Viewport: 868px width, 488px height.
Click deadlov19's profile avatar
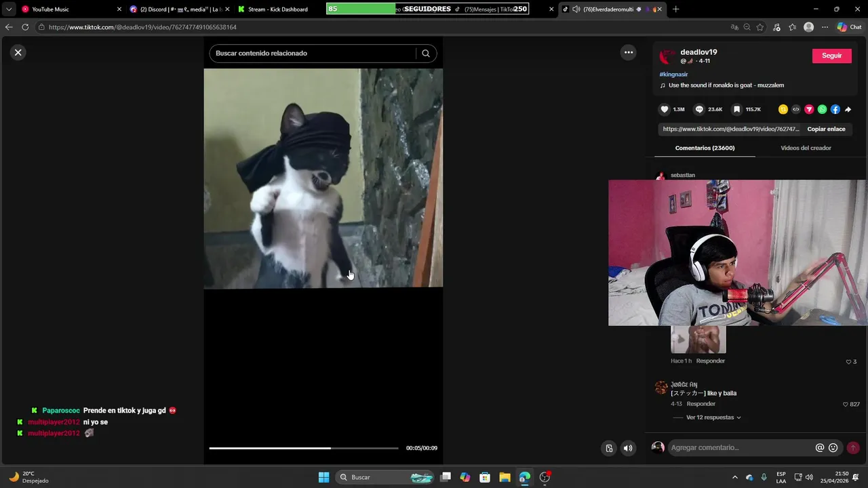(667, 56)
